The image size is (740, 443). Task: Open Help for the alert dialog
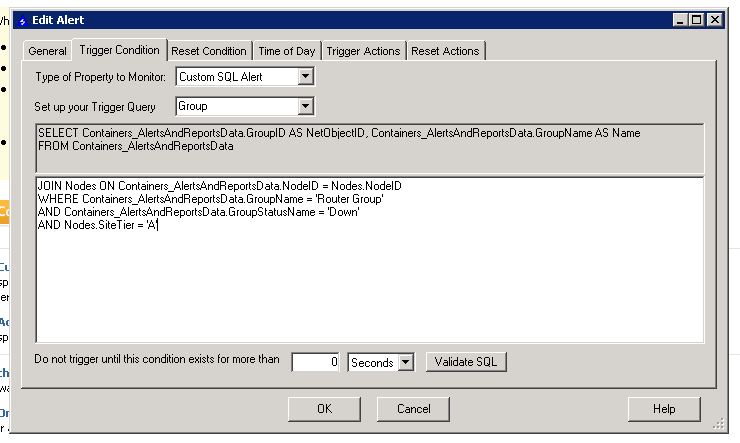coord(664,409)
